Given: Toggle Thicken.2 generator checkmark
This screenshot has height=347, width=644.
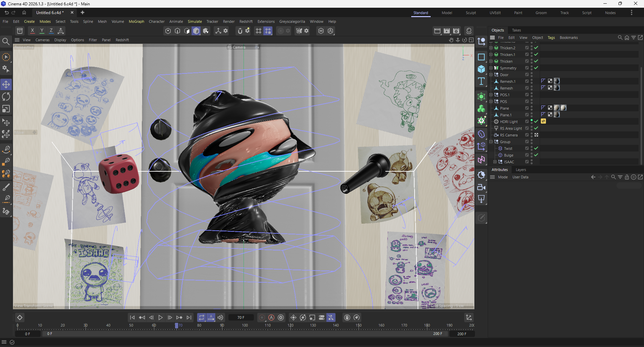Looking at the screenshot, I should pyautogui.click(x=536, y=48).
